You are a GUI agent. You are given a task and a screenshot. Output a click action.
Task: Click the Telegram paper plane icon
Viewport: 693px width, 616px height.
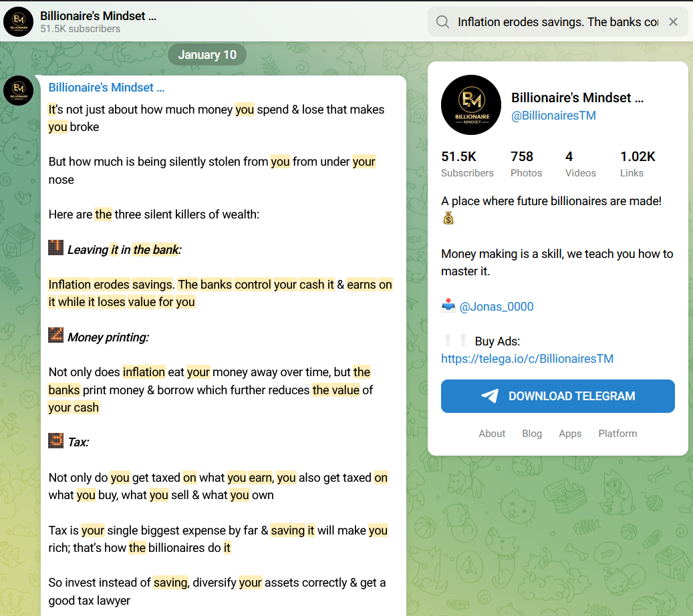(490, 396)
